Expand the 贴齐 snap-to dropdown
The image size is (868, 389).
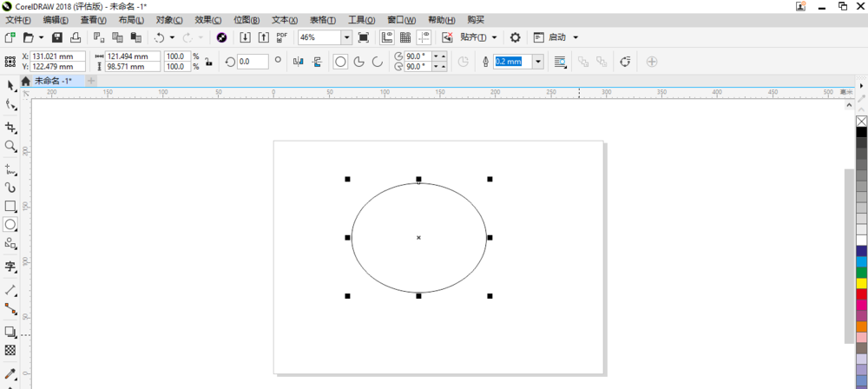(495, 37)
